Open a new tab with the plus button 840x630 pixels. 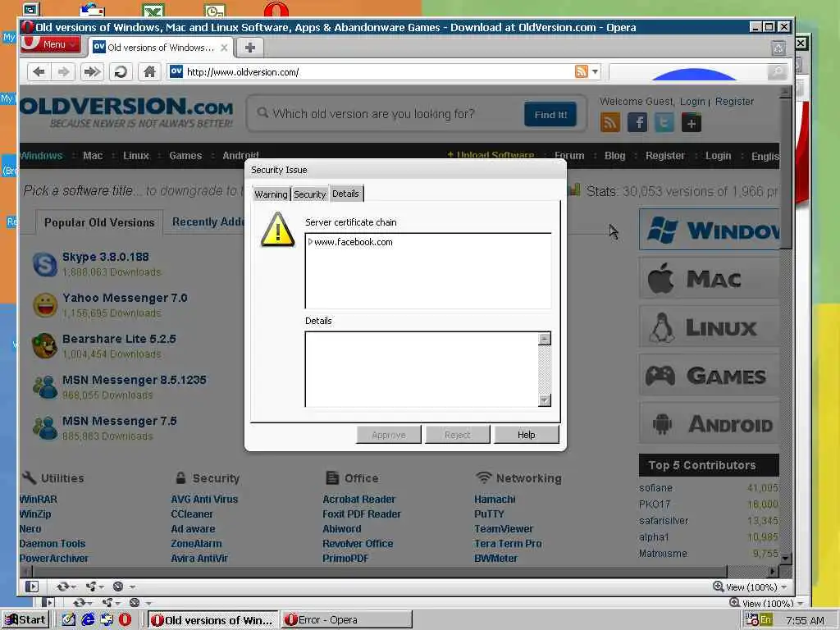tap(249, 47)
